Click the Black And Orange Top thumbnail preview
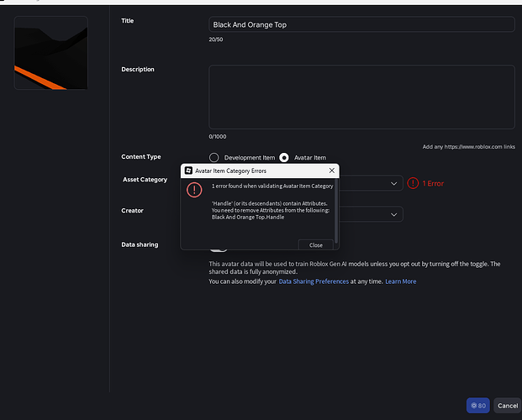The image size is (522, 420). (x=51, y=53)
